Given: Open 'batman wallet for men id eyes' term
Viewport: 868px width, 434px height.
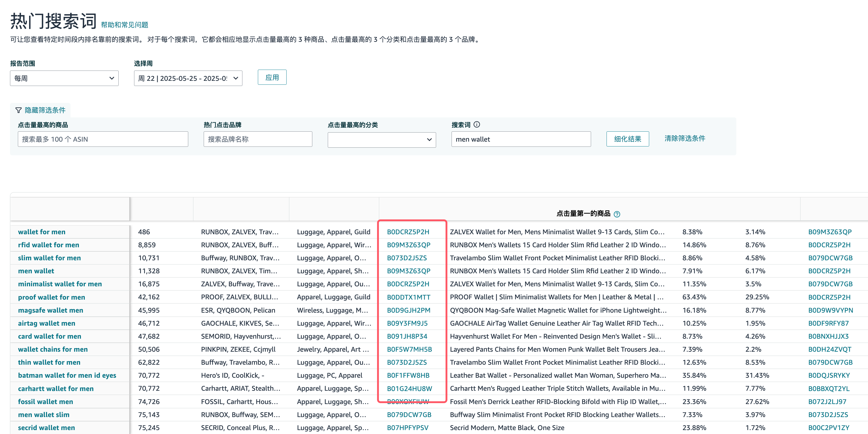Looking at the screenshot, I should pyautogui.click(x=67, y=375).
